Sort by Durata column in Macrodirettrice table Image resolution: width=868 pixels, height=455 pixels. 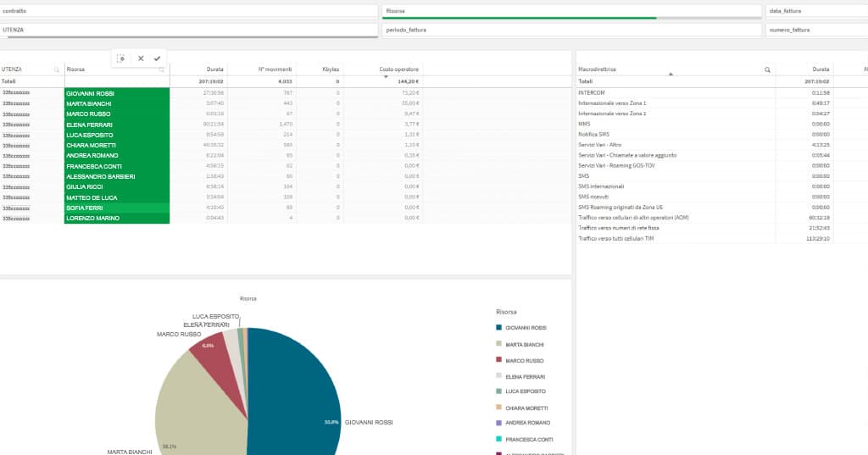click(x=821, y=69)
